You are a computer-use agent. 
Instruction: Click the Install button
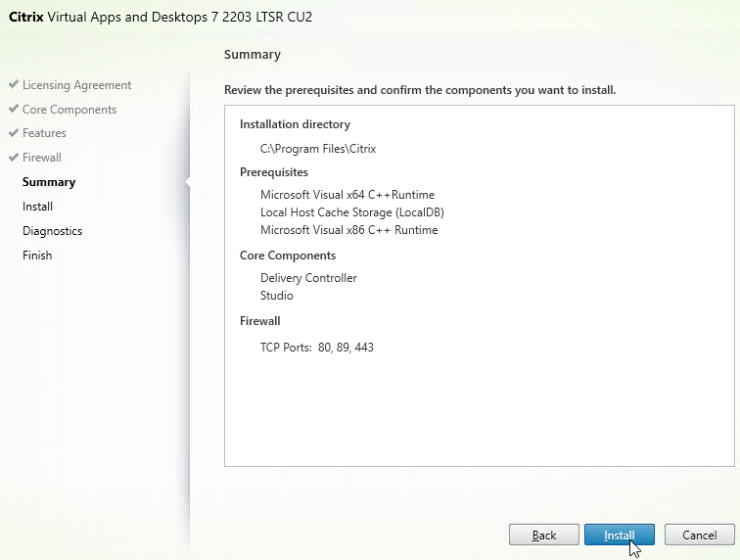click(x=620, y=535)
